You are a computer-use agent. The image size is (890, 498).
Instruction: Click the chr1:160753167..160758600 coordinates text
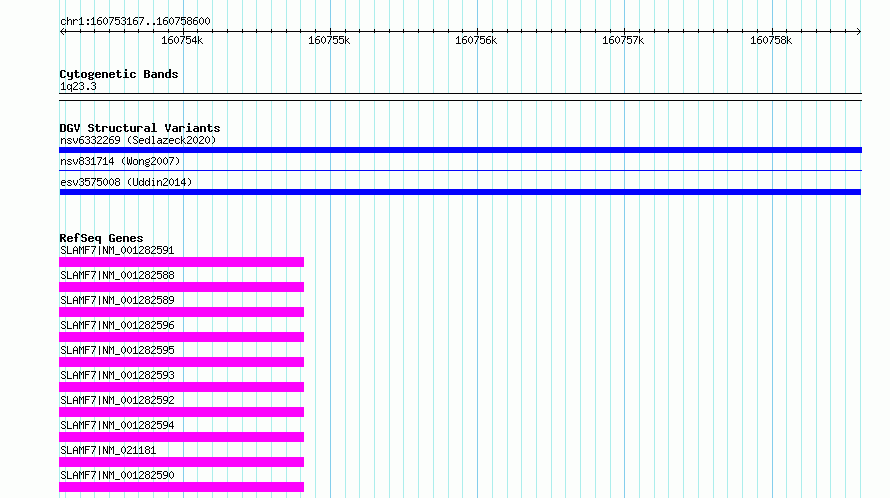135,22
